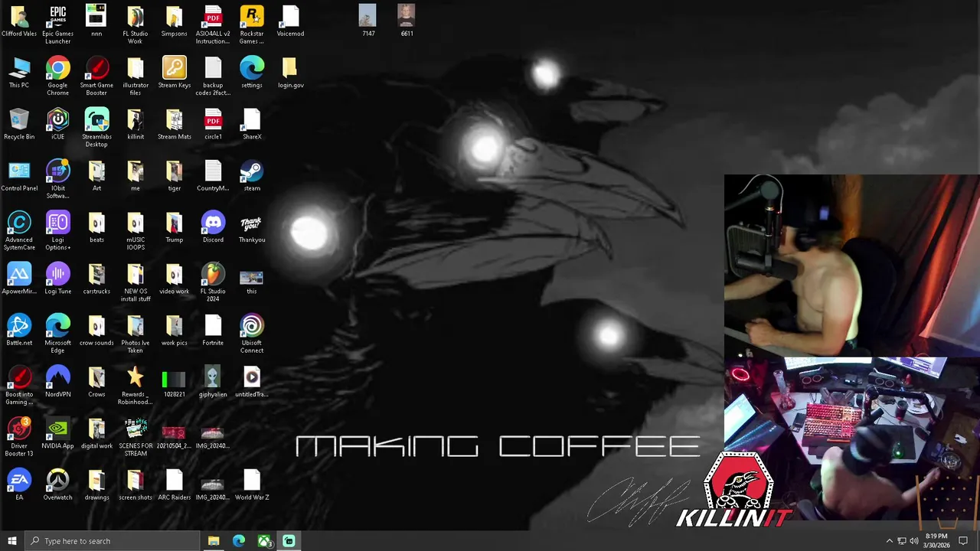Select the Google Chrome shortcut
980x551 pixels.
coord(57,68)
